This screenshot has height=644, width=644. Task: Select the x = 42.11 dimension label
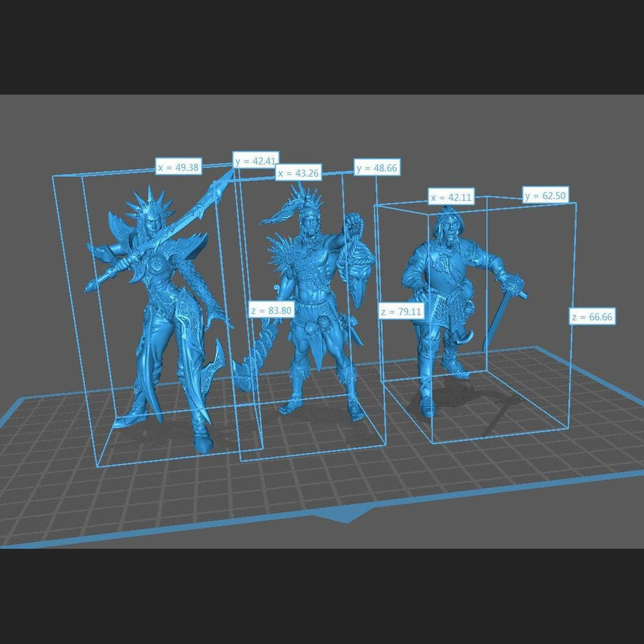coord(452,197)
